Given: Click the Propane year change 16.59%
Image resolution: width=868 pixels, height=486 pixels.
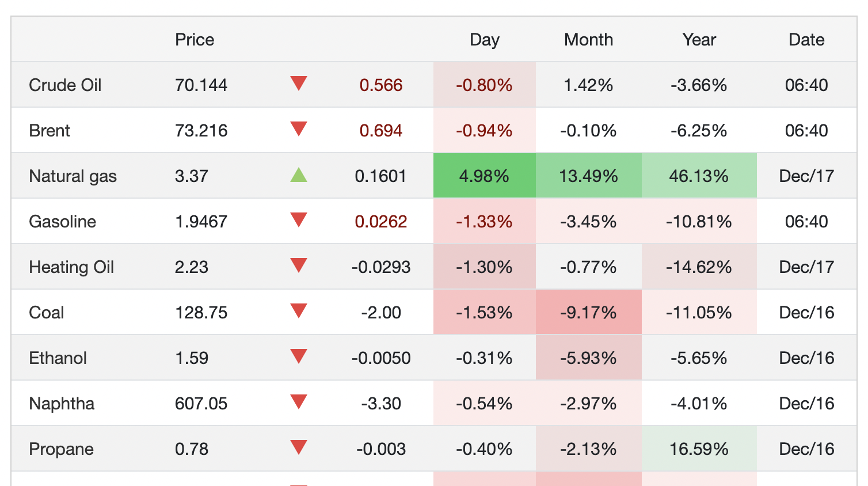Looking at the screenshot, I should click(x=699, y=449).
